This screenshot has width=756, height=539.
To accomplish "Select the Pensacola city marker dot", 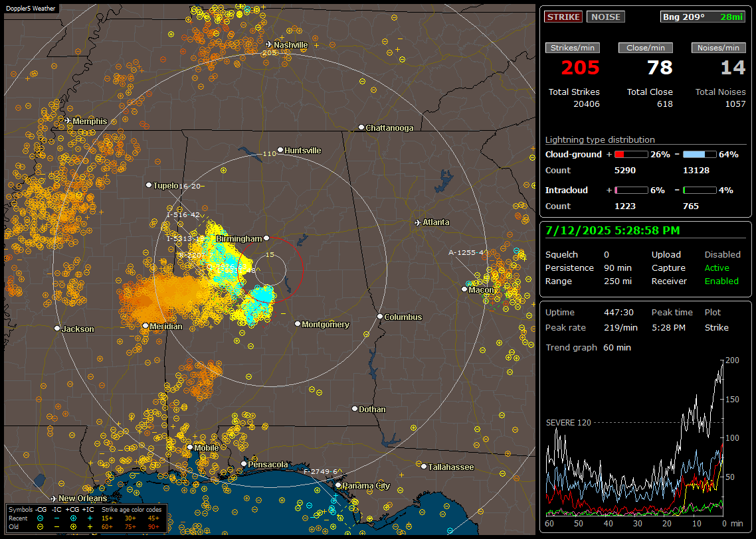I will 244,464.
